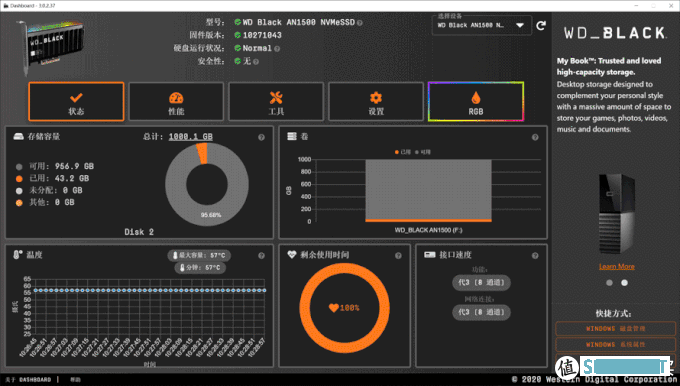Select the first ad carousel dot
This screenshot has height=386, width=680.
tap(609, 283)
